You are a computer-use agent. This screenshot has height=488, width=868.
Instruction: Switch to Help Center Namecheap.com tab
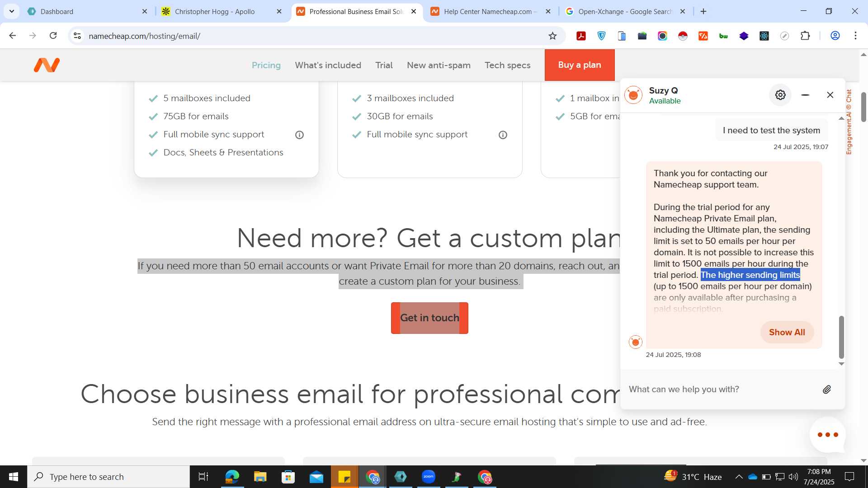[x=491, y=11]
